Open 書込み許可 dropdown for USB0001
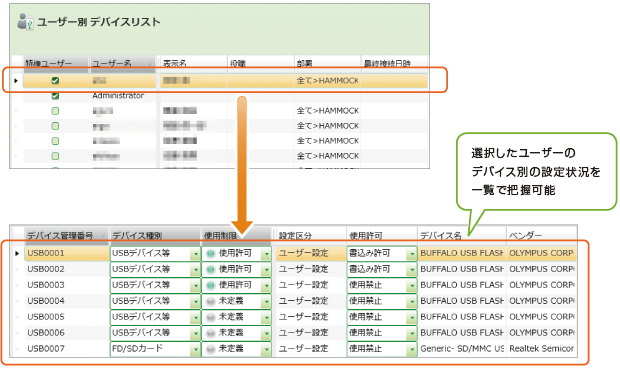Image resolution: width=620 pixels, height=370 pixels. 412,254
